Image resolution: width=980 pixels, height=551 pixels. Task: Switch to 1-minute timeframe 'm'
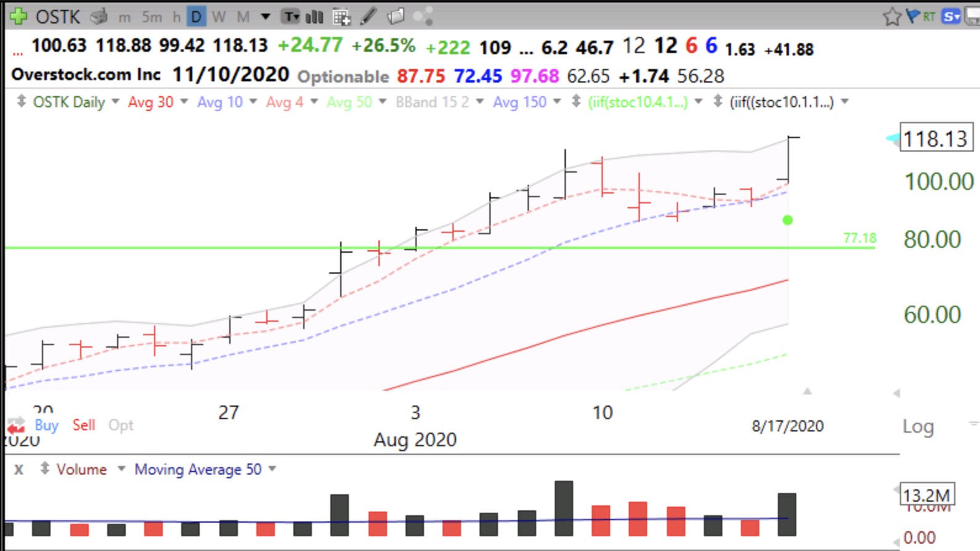click(125, 17)
